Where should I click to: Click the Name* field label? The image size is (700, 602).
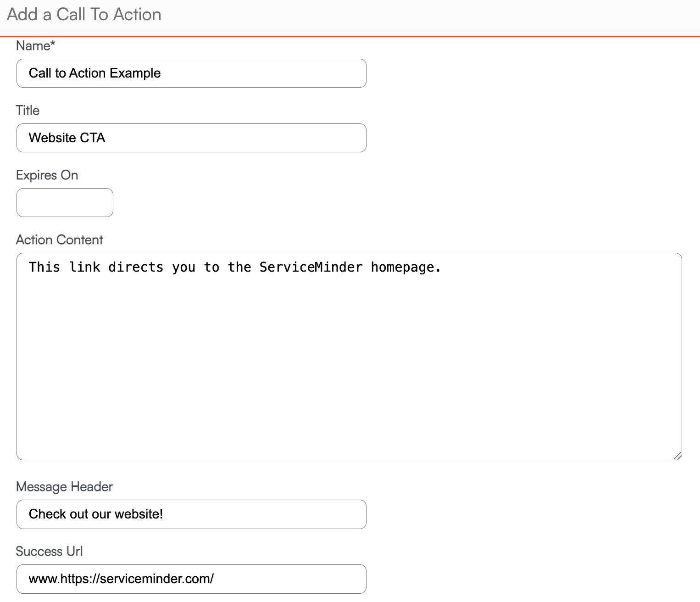[35, 46]
